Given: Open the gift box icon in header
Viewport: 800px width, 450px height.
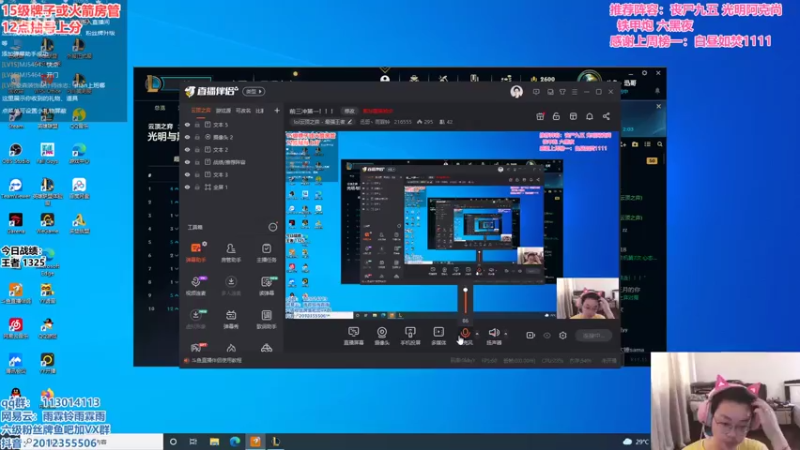Looking at the screenshot, I should [x=540, y=116].
